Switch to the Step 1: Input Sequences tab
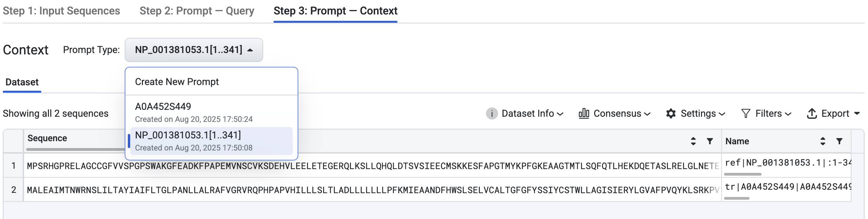The height and width of the screenshot is (219, 868). 61,11
